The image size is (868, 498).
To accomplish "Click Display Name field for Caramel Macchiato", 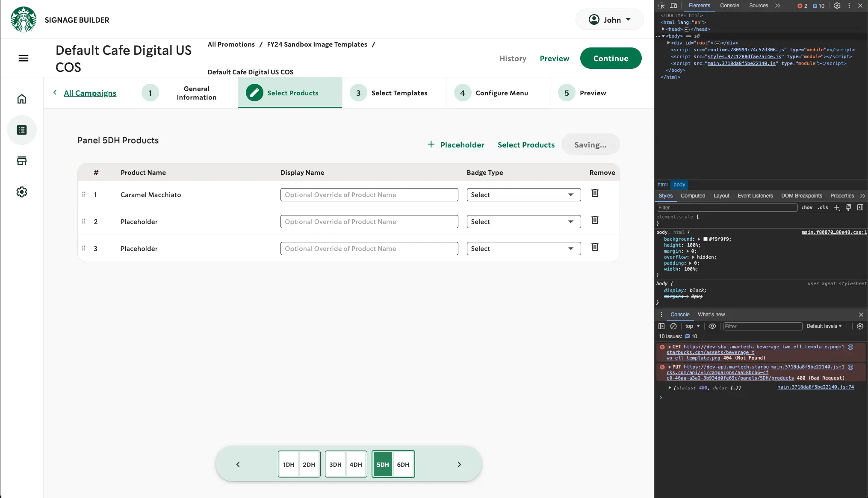I will coord(369,194).
